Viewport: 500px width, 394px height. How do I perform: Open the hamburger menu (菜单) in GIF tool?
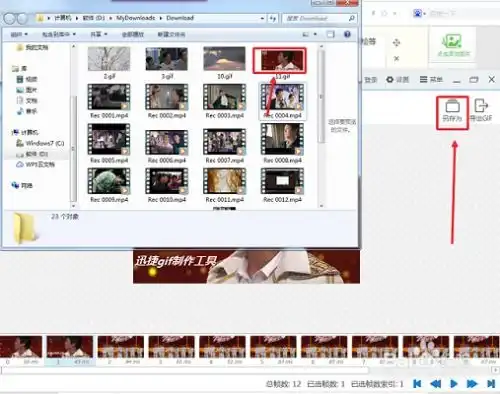[x=431, y=79]
